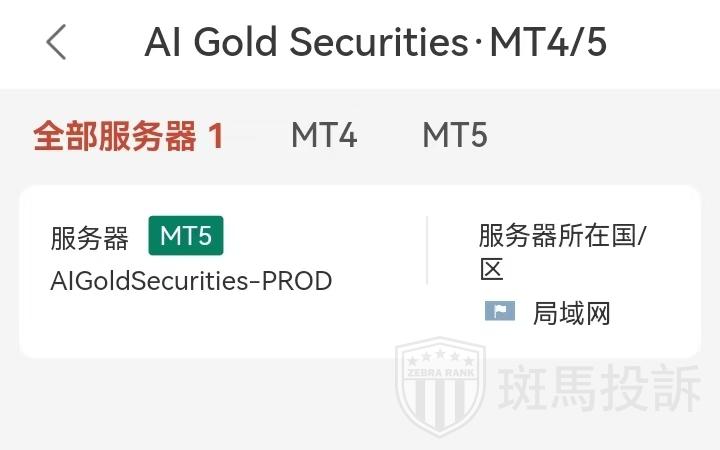Click the 服务器 label on the card

tap(90, 238)
